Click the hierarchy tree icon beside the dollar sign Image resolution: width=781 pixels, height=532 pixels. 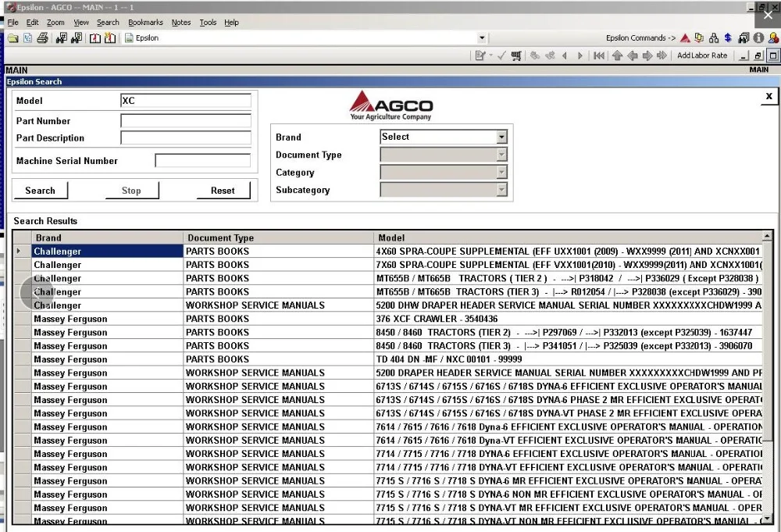(x=713, y=37)
